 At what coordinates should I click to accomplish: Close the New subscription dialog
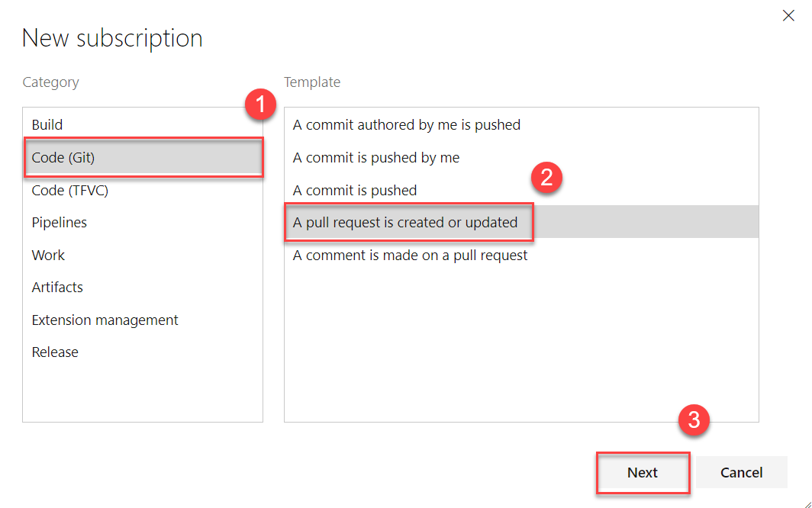[x=788, y=15]
